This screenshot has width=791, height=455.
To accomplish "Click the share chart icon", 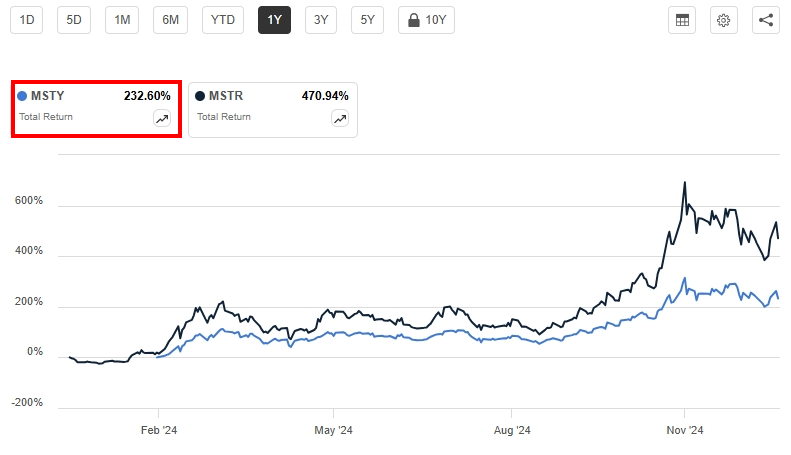I will tap(766, 20).
